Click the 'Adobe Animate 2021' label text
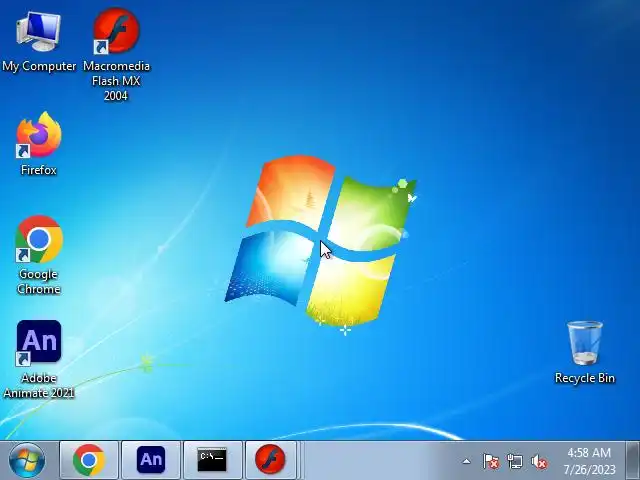This screenshot has width=640, height=480. click(x=39, y=385)
